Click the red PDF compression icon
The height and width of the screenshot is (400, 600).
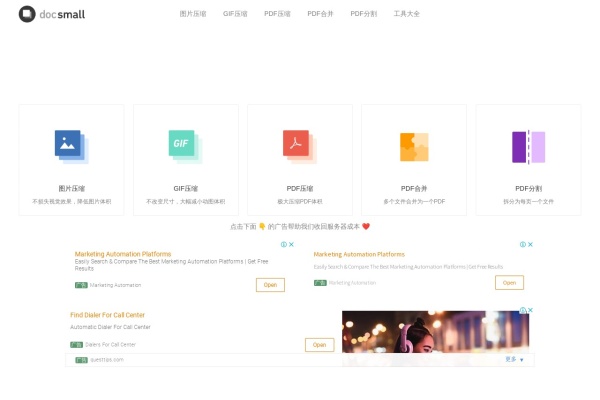click(x=299, y=147)
